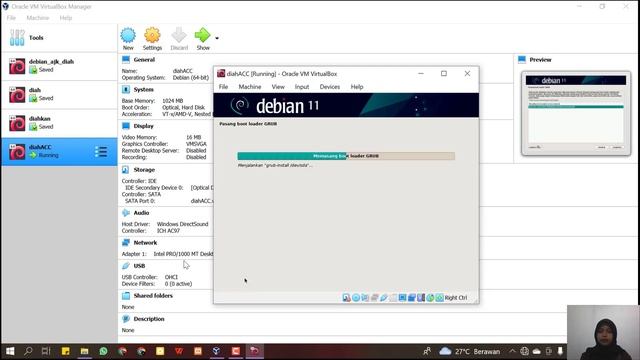
Task: Click the display status icon in VM
Action: 402,298
